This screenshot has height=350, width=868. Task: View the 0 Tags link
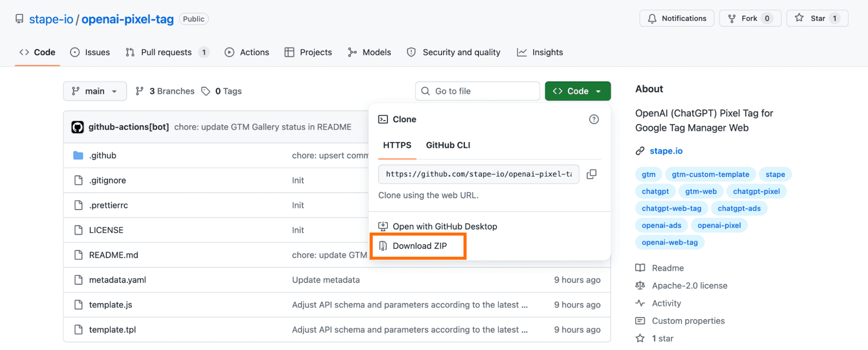(x=221, y=91)
